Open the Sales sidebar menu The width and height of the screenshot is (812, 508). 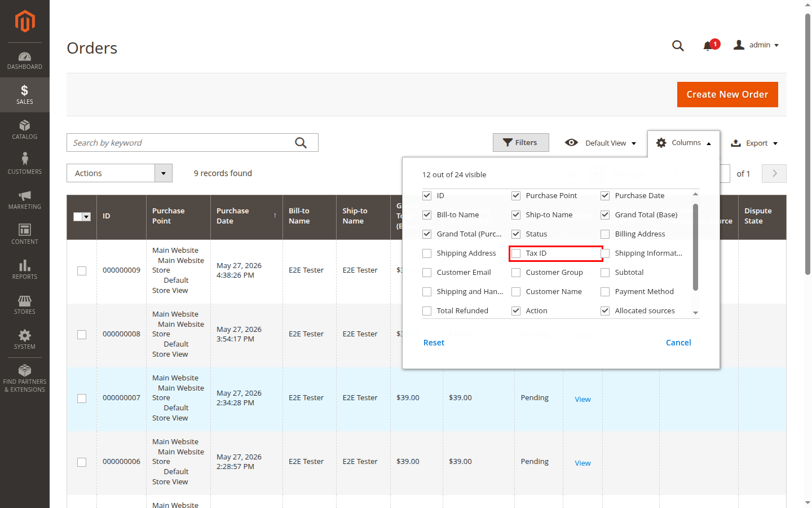[x=25, y=95]
